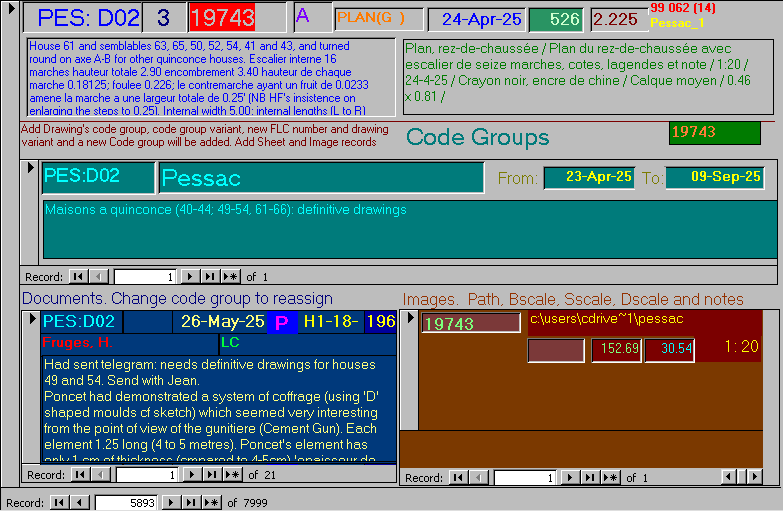
Task: Click the H1-18- reference field
Action: [x=331, y=321]
